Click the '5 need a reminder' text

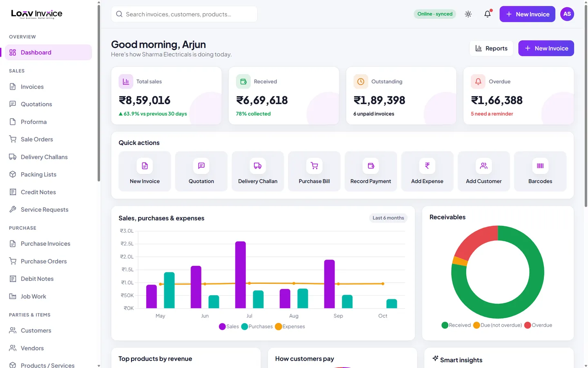pyautogui.click(x=492, y=114)
